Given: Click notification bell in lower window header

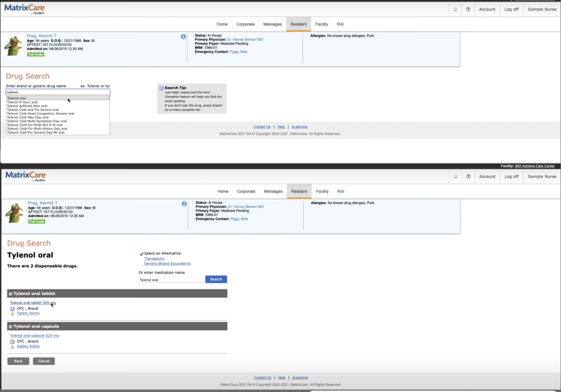Looking at the screenshot, I should 456,177.
